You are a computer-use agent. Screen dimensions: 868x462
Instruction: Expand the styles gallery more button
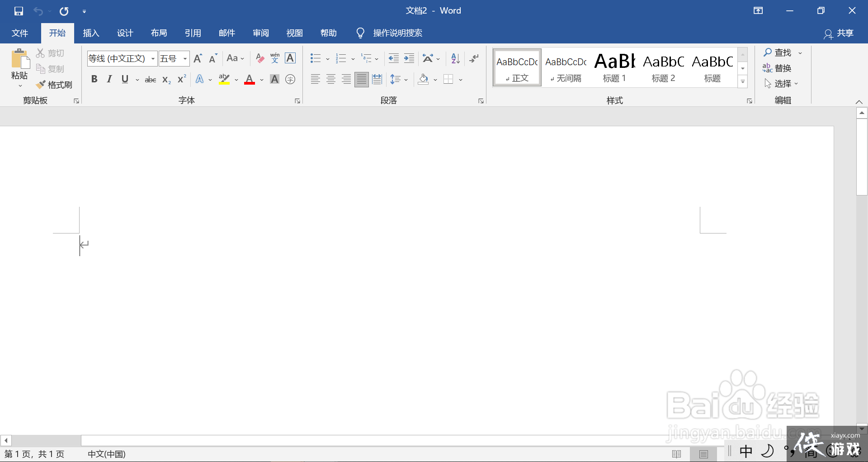point(743,82)
